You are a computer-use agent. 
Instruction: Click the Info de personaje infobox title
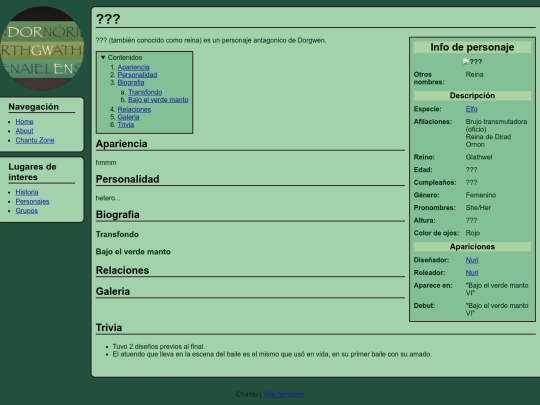tap(472, 47)
